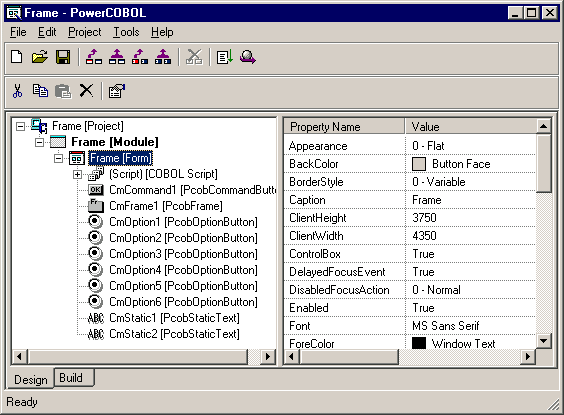Image resolution: width=564 pixels, height=415 pixels.
Task: Click the CmStatic2 ABC icon
Action: click(96, 334)
